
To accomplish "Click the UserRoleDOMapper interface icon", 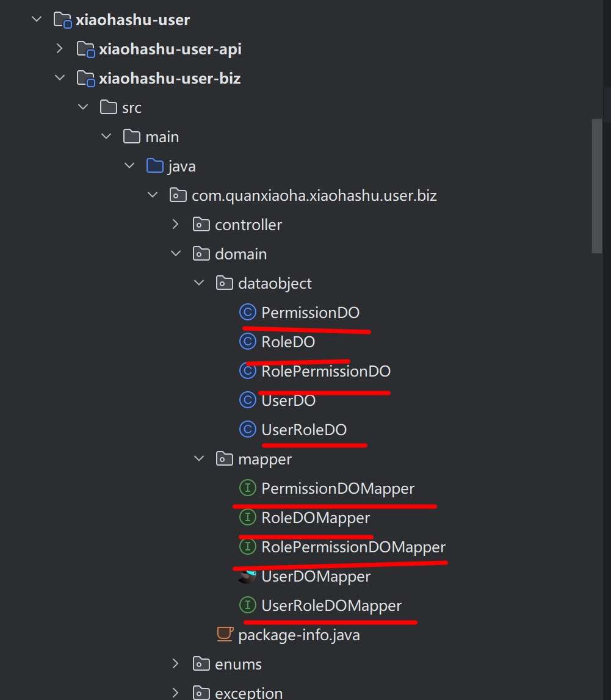I will [x=247, y=606].
